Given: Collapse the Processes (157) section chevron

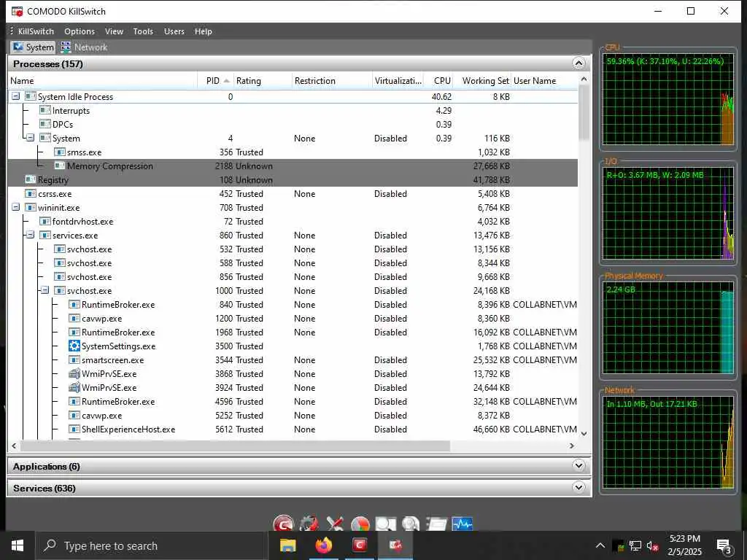Looking at the screenshot, I should click(x=578, y=63).
